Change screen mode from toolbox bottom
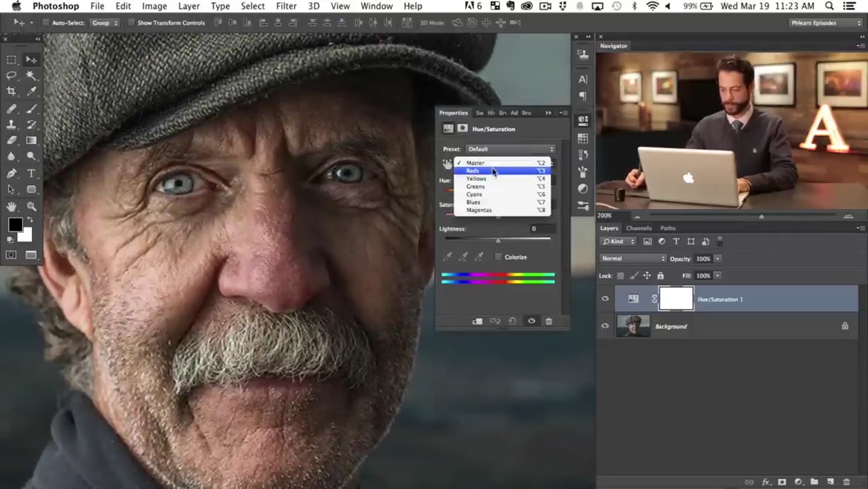This screenshot has height=489, width=868. 31,255
